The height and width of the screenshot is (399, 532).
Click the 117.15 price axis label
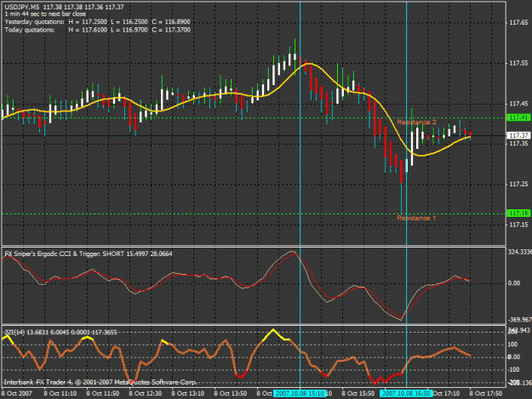click(518, 225)
